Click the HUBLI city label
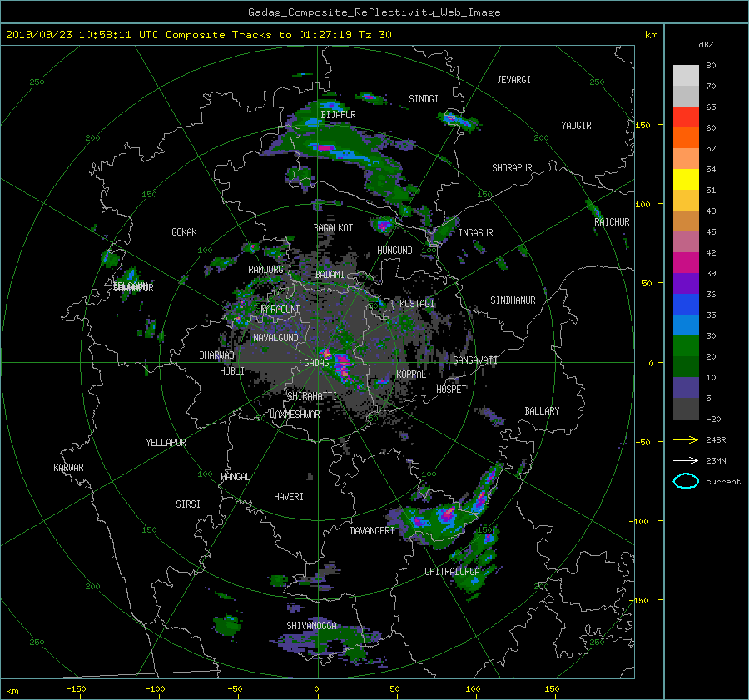 231,371
